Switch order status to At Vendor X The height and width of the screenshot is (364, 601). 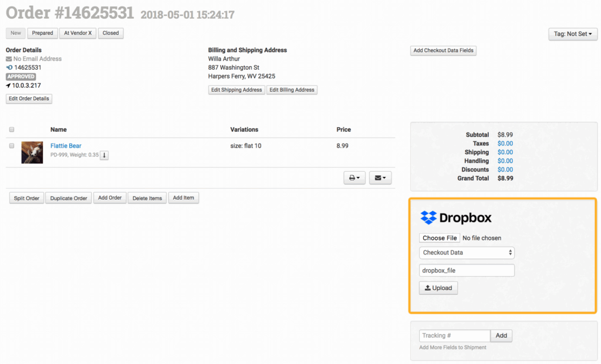[x=77, y=33]
